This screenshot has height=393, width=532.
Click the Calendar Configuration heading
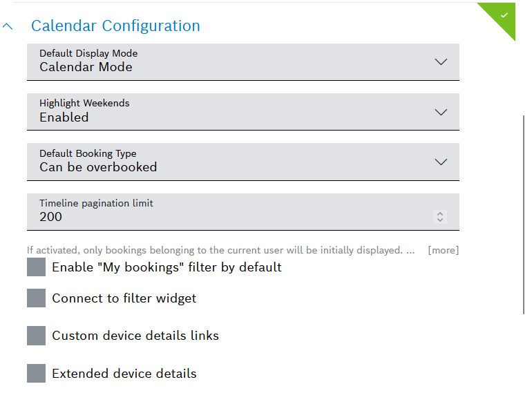pos(115,26)
